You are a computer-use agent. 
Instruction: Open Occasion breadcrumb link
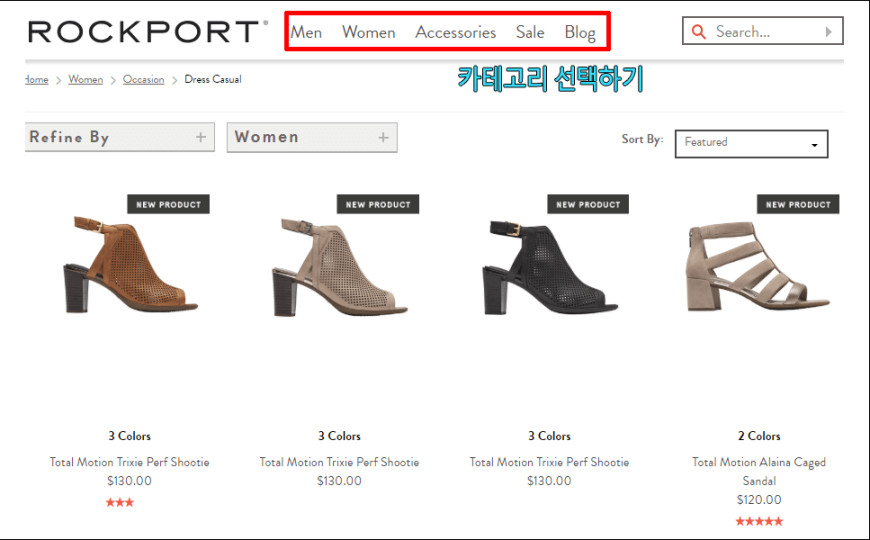point(143,79)
